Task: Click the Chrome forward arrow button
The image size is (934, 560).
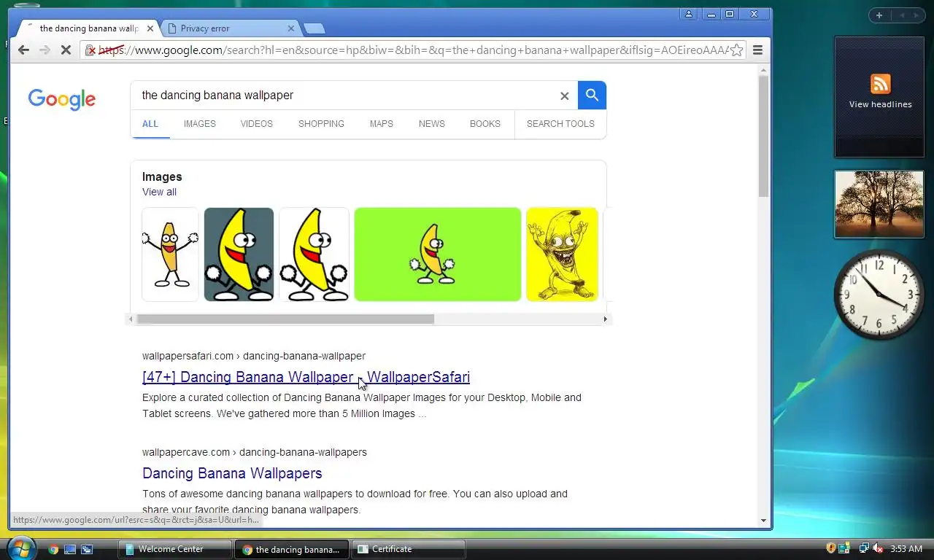Action: pos(45,50)
